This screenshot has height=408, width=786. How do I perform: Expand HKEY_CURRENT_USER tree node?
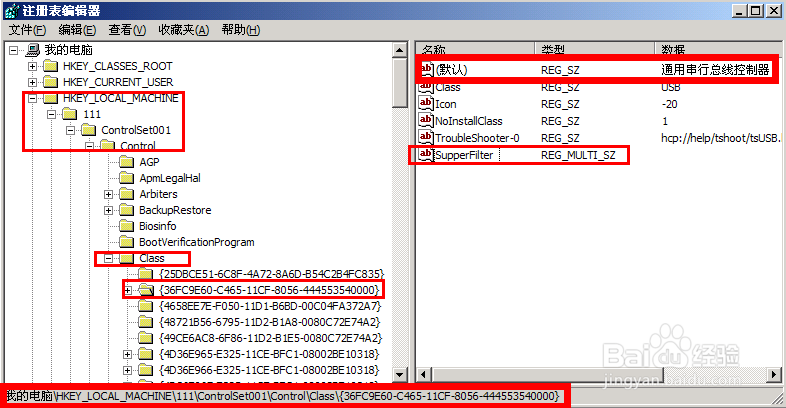coord(33,82)
